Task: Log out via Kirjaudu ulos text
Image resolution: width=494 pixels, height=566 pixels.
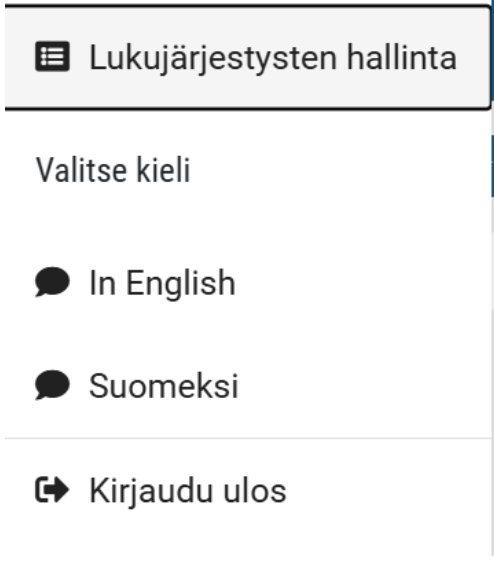Action: click(x=188, y=491)
